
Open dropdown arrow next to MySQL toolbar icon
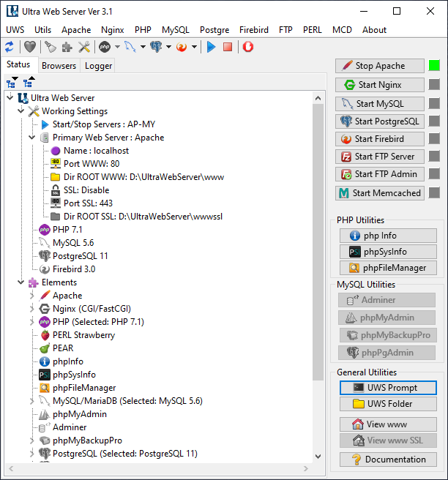(143, 47)
